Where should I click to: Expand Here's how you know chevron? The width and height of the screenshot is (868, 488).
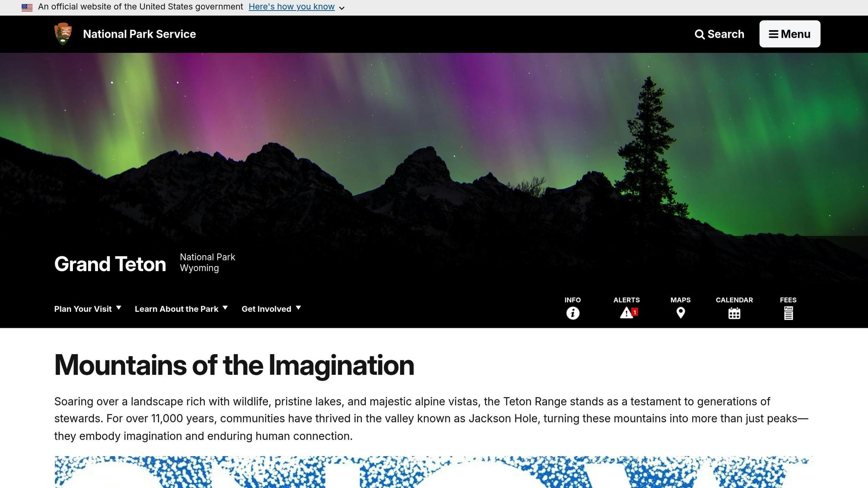[x=342, y=8]
